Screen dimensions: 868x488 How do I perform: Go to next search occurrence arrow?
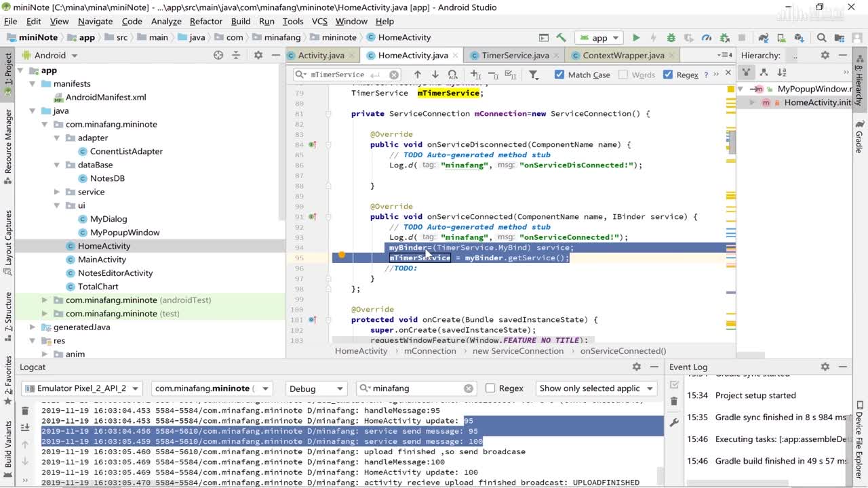(435, 75)
